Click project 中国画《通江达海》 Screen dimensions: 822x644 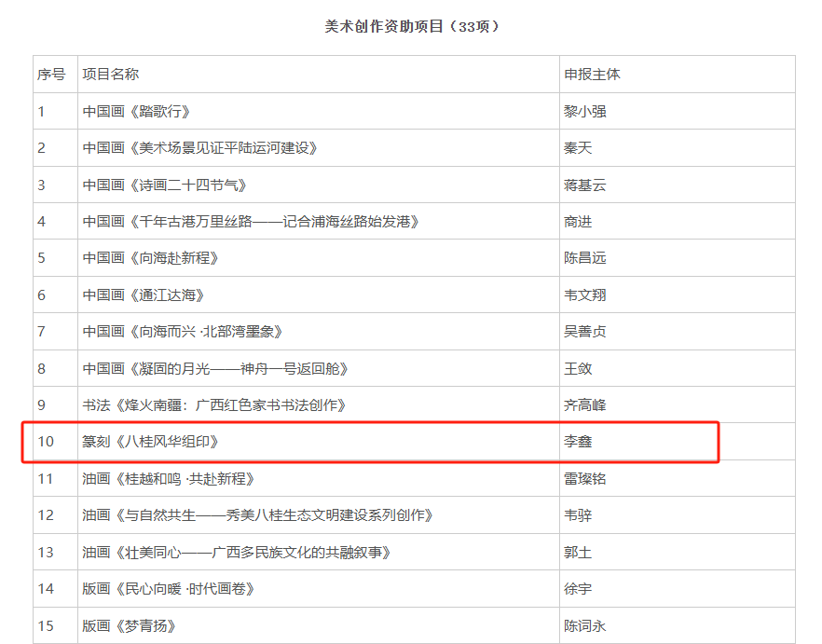pyautogui.click(x=144, y=295)
